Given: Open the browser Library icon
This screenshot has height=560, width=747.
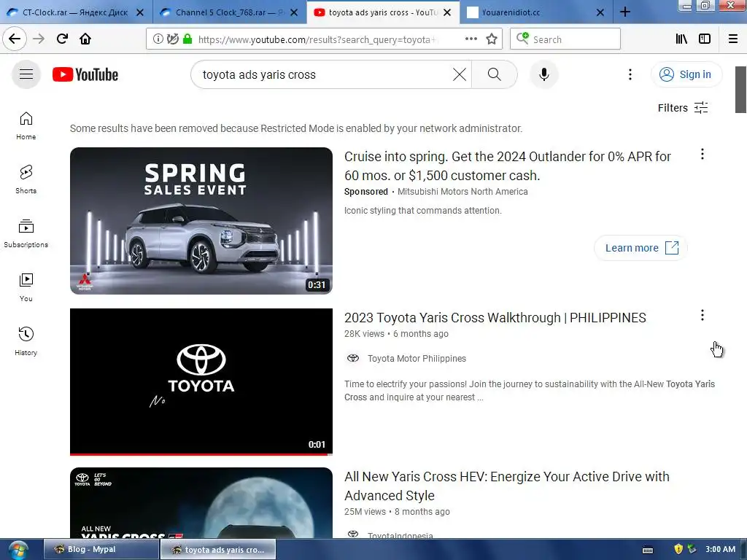Looking at the screenshot, I should pyautogui.click(x=681, y=39).
